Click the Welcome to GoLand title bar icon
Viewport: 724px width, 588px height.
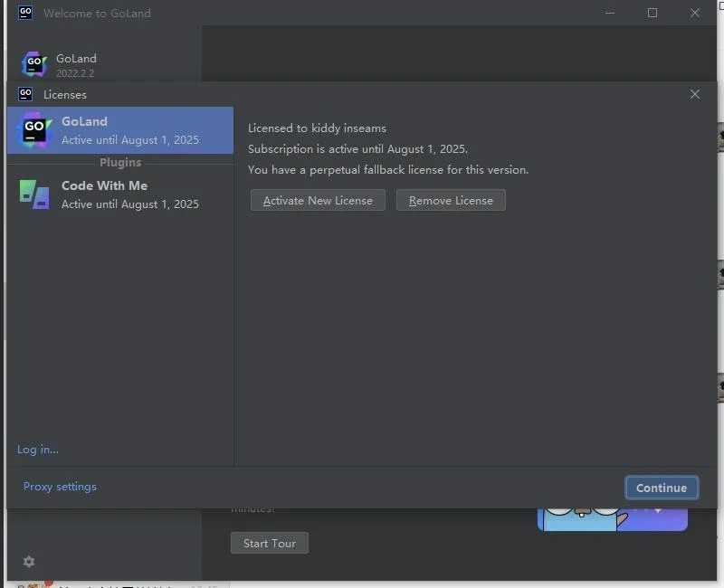pyautogui.click(x=25, y=13)
